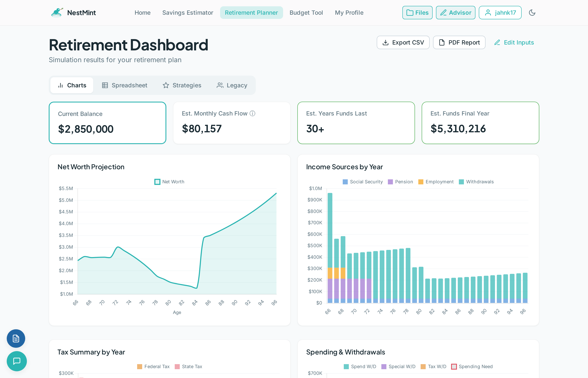
Task: Click the NestMint hummingbird logo
Action: (57, 12)
